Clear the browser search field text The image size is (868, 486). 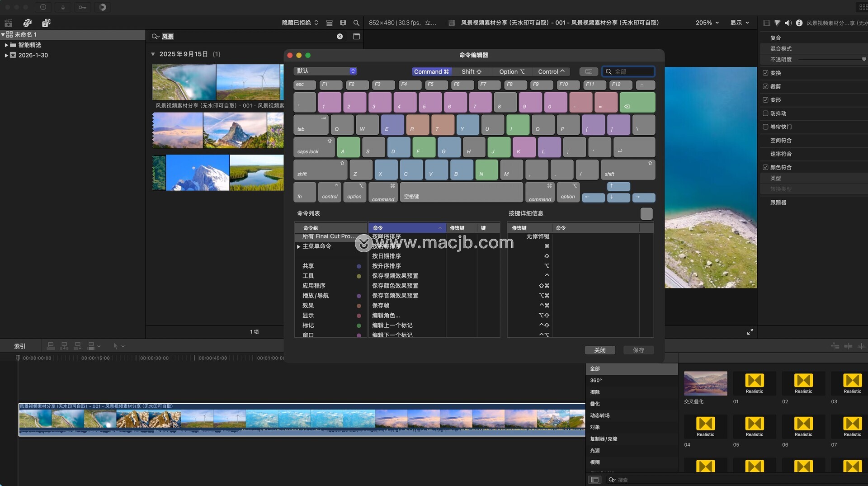pos(340,37)
